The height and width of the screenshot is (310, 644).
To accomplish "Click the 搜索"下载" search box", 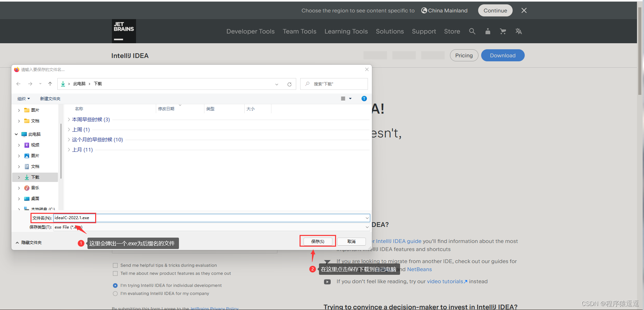I will pyautogui.click(x=334, y=84).
